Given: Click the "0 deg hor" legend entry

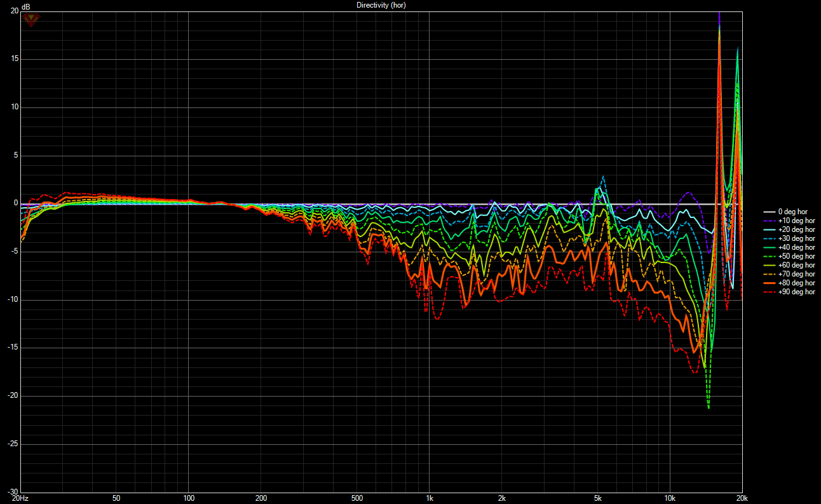Looking at the screenshot, I should click(x=789, y=212).
